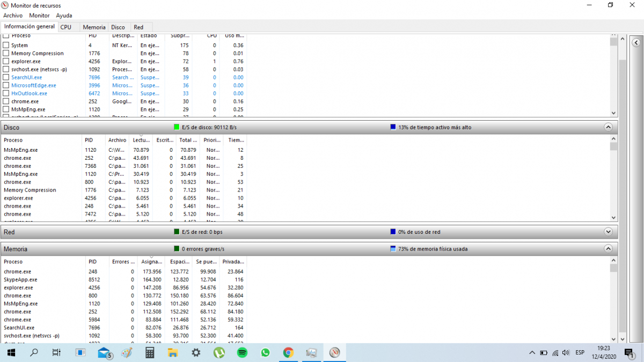Tick the MsMpEng.exe CPU process checkbox
Viewport: 644px width, 362px height.
pyautogui.click(x=6, y=109)
